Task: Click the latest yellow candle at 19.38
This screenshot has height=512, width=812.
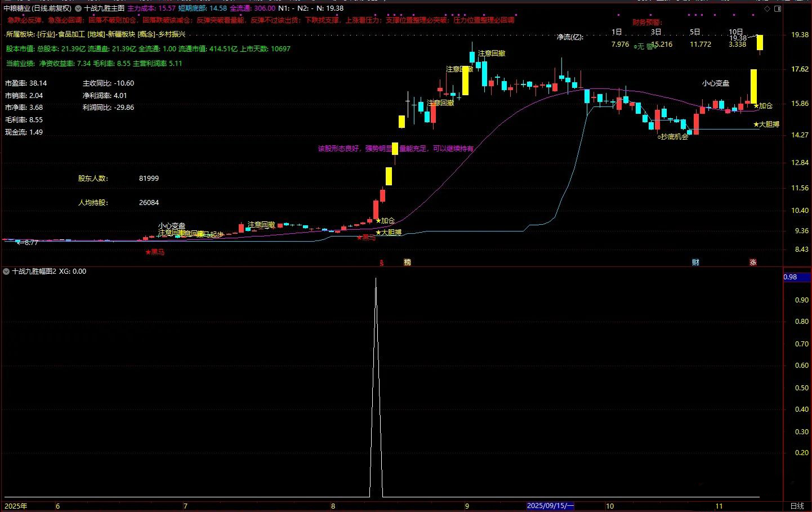Action: pyautogui.click(x=760, y=43)
